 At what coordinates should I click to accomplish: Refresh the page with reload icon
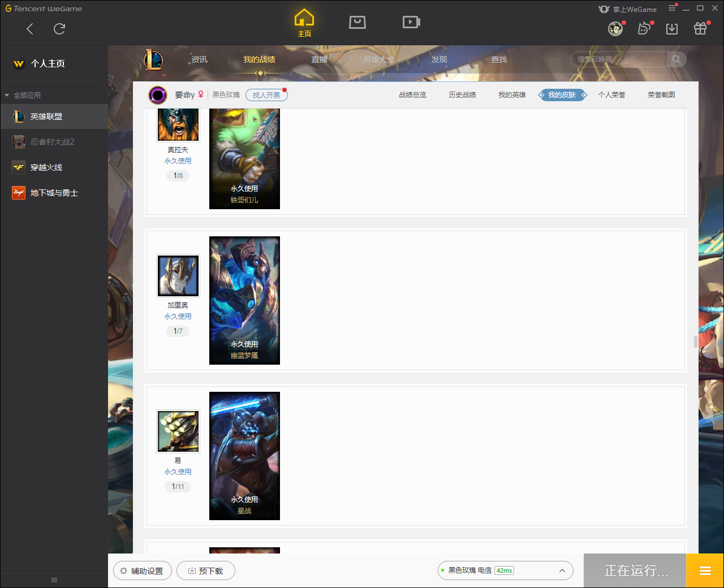click(59, 29)
